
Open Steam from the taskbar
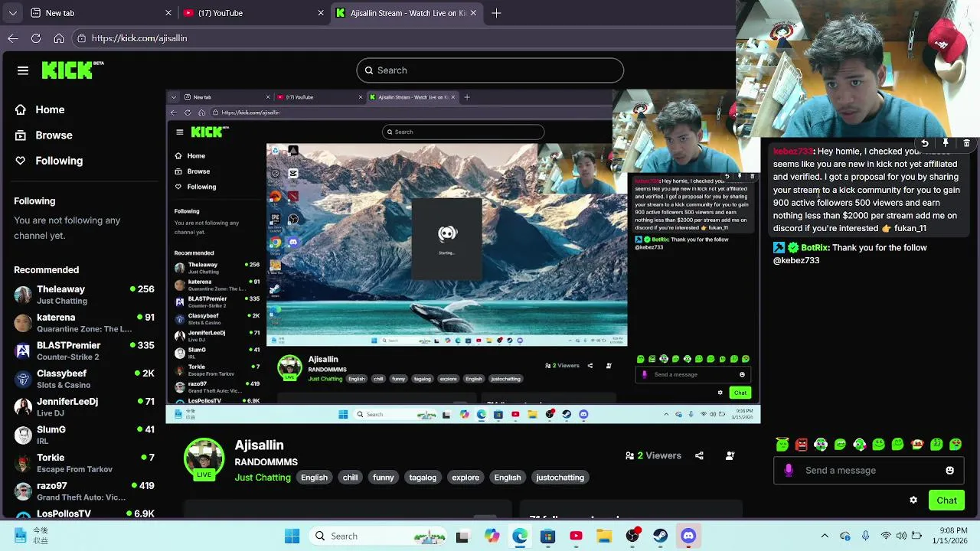pyautogui.click(x=661, y=536)
